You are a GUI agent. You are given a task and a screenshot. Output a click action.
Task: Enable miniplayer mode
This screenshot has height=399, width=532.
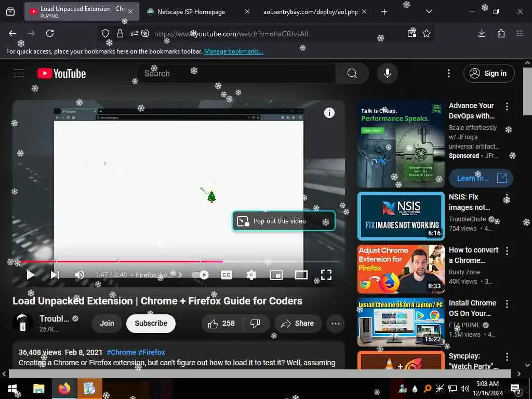coord(276,275)
